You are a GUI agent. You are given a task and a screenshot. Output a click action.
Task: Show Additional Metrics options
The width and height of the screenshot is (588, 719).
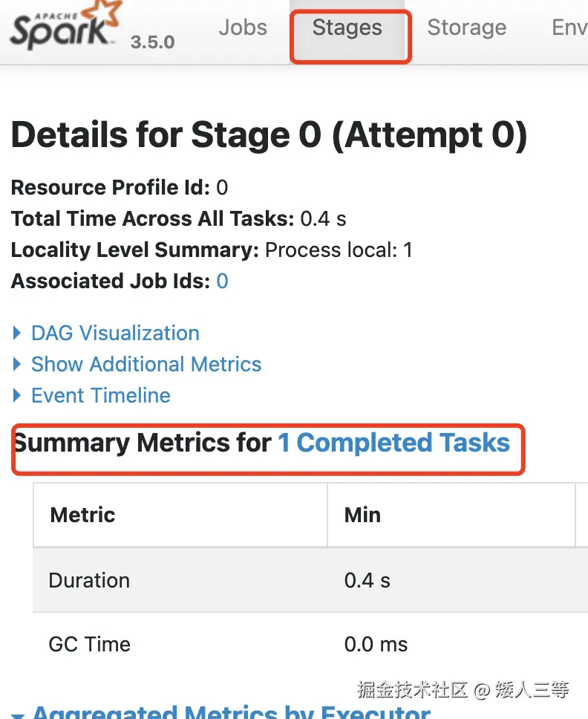(146, 364)
